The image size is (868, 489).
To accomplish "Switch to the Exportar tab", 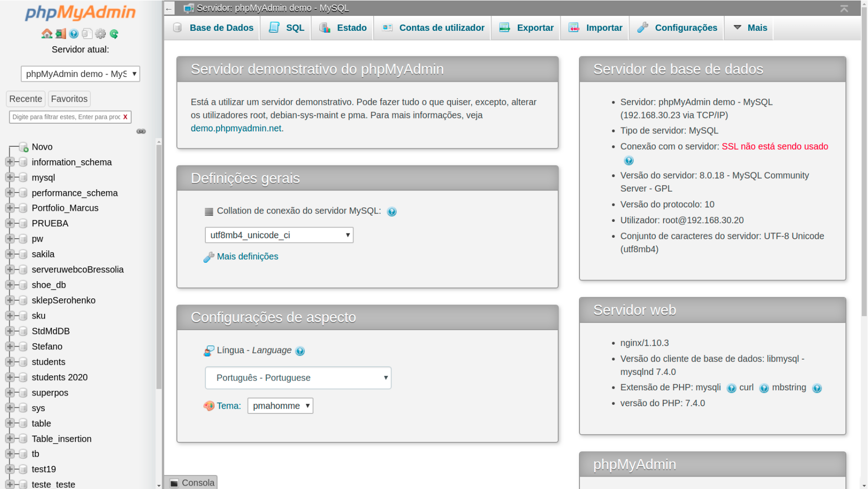I will 527,28.
